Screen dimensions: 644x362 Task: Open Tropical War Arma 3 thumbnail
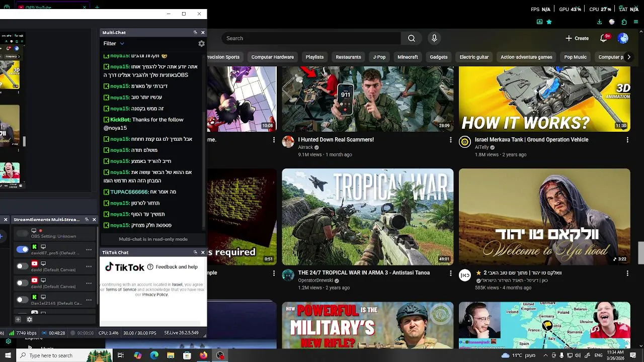(x=367, y=217)
